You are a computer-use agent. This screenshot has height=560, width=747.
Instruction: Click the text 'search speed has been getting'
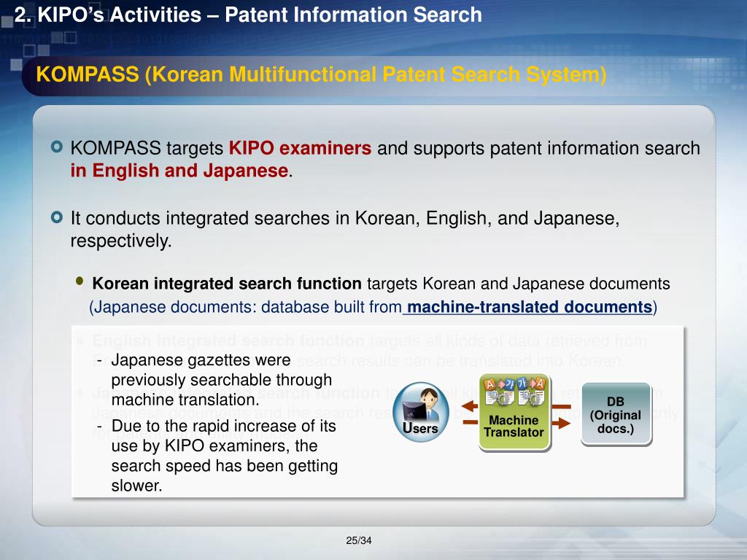(x=225, y=466)
